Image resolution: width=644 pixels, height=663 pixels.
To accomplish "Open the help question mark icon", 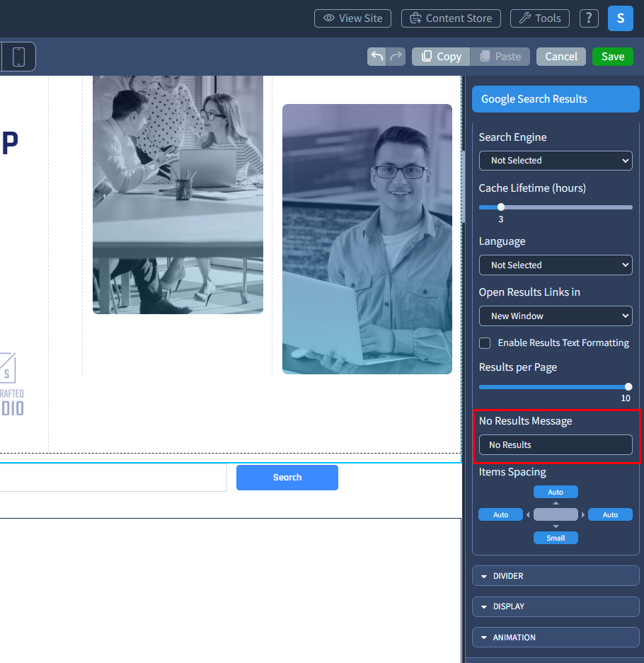I will pos(589,18).
